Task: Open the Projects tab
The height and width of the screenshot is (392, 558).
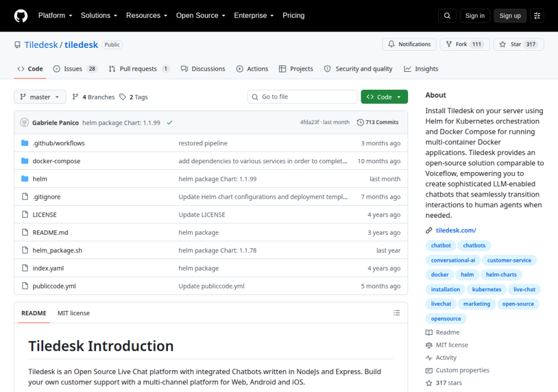Action: pyautogui.click(x=296, y=69)
